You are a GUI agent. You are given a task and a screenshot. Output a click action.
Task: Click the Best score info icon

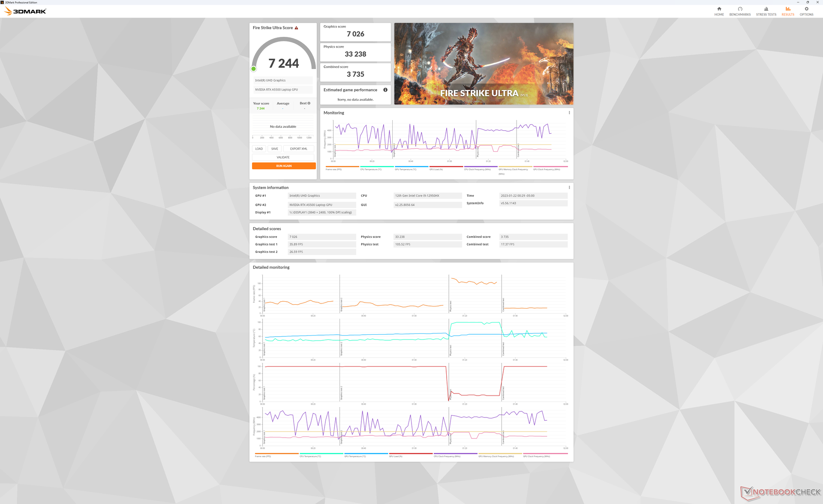tap(309, 103)
